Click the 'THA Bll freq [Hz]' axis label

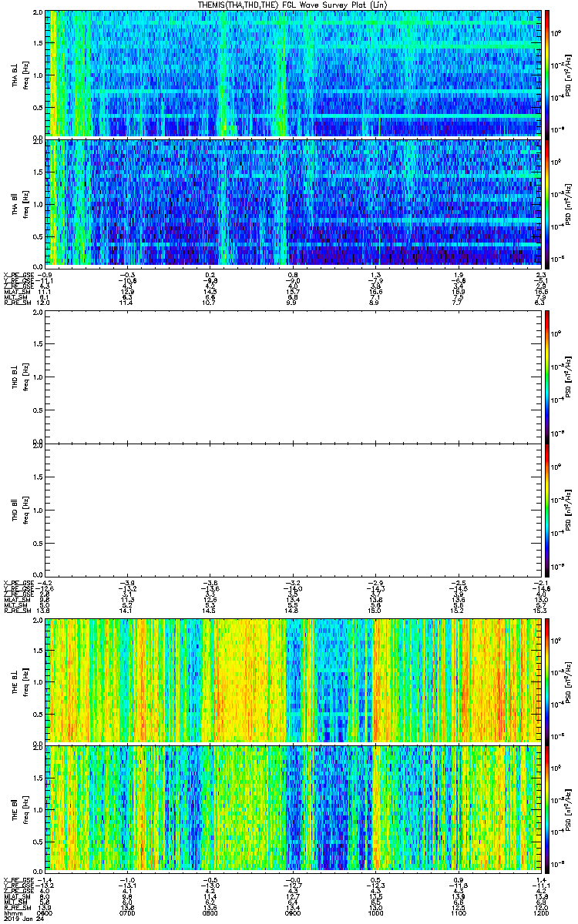pos(20,203)
